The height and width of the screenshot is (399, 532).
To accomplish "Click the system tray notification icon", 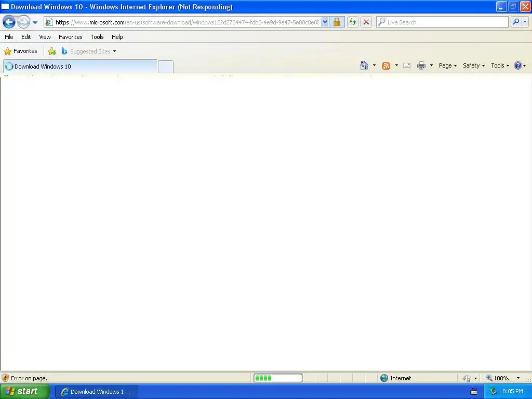I will [493, 392].
